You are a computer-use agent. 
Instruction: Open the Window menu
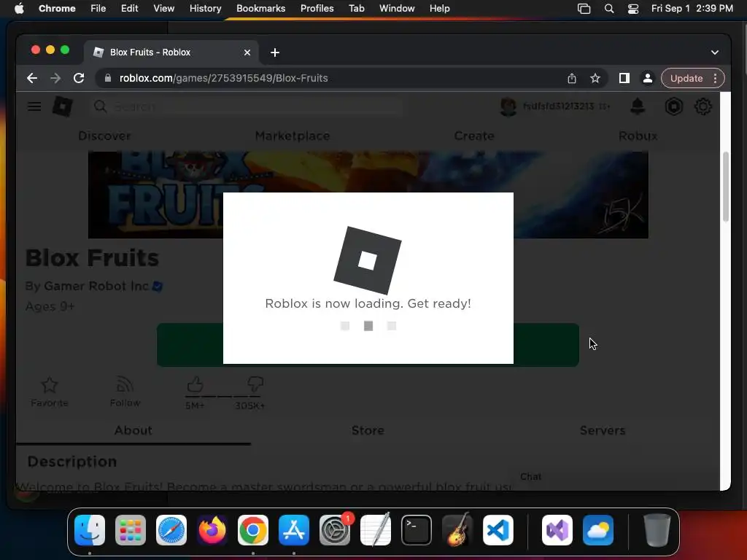click(x=397, y=9)
